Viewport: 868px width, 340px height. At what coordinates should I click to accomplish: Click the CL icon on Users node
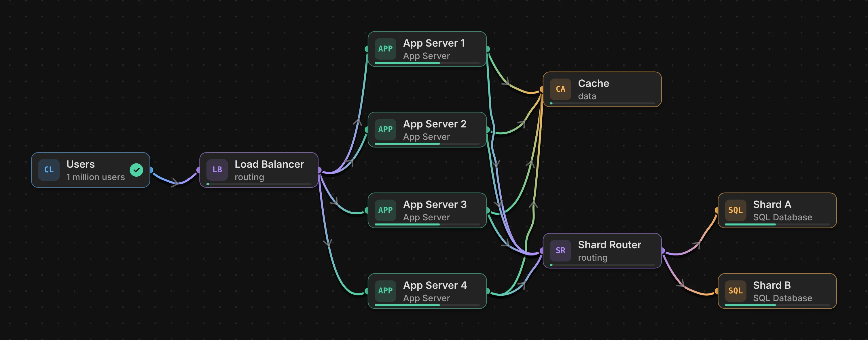(x=49, y=170)
